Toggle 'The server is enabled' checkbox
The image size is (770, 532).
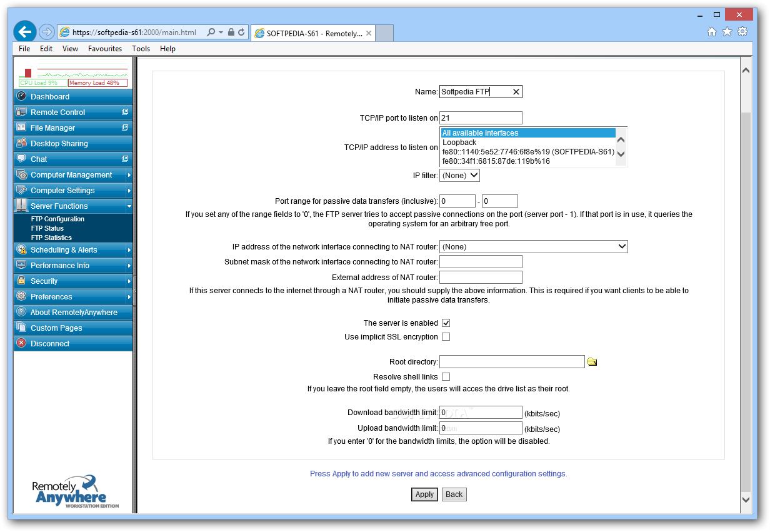click(x=446, y=323)
